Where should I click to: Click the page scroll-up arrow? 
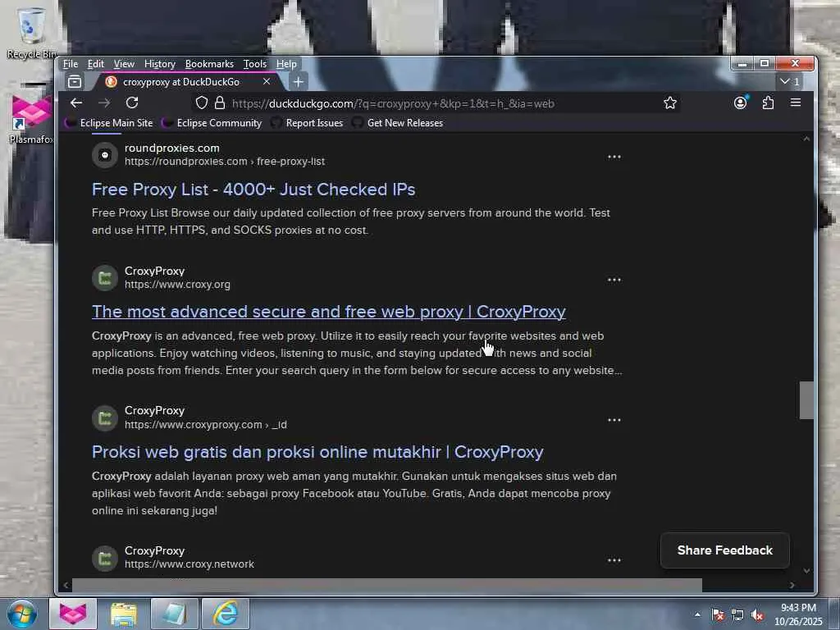[x=806, y=139]
